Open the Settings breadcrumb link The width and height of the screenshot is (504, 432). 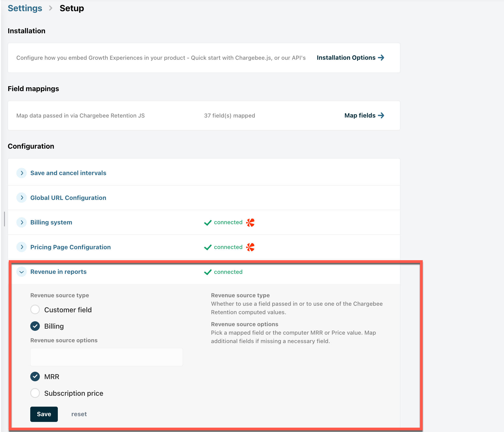[x=25, y=8]
